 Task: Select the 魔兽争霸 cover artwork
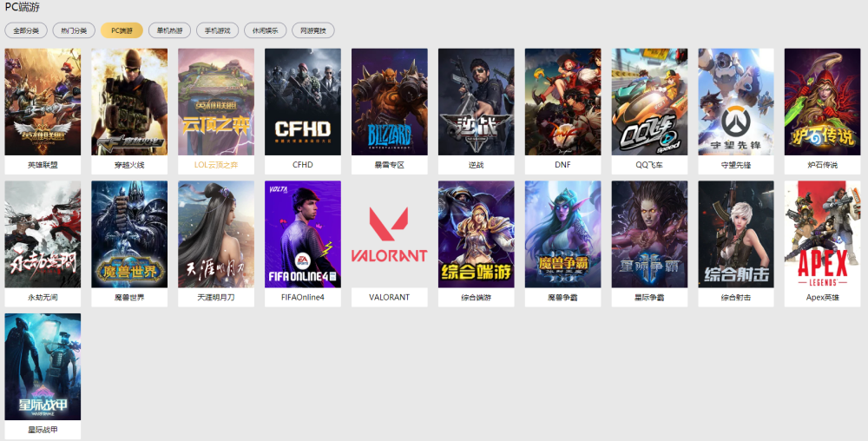coord(563,234)
